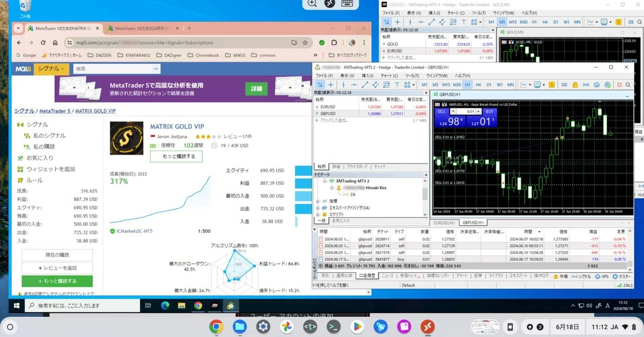Click the VPS cloud icon in GBPUSD MT5 toolbar
This screenshot has height=337, width=644.
click(597, 85)
